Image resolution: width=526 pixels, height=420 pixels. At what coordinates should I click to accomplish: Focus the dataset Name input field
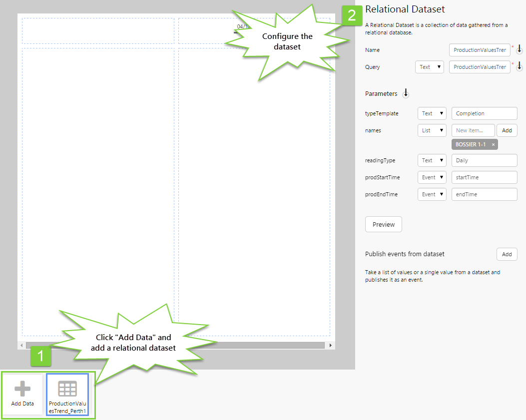coord(480,50)
